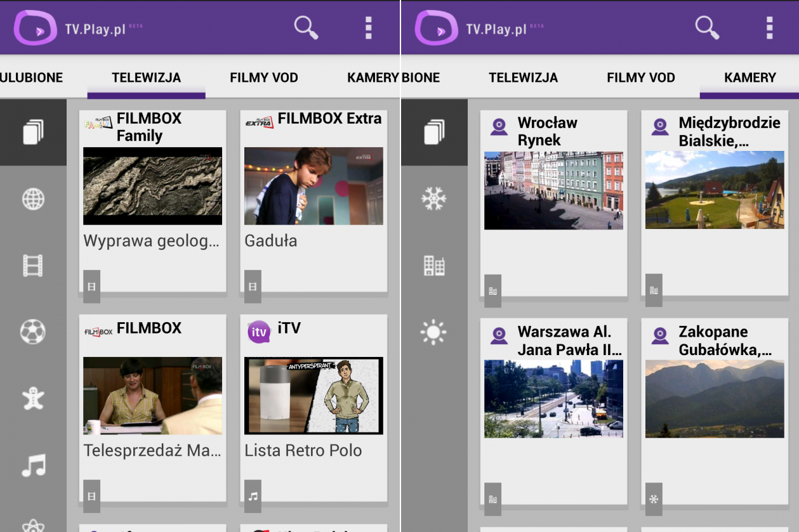Select the sun category in Kamery sidebar

pyautogui.click(x=434, y=332)
